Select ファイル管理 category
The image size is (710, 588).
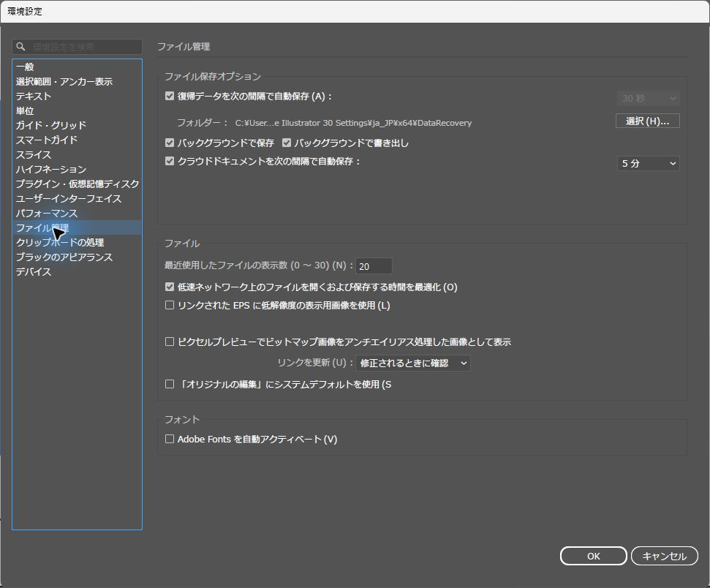[x=77, y=227]
